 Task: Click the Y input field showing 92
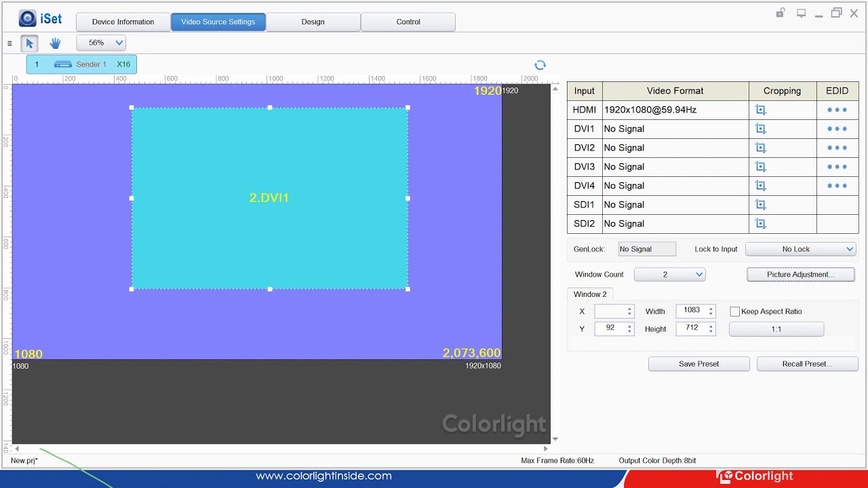610,329
